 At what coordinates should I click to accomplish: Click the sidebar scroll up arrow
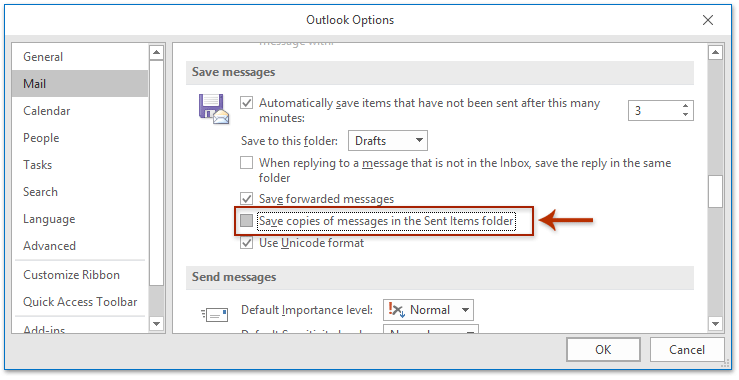point(156,52)
